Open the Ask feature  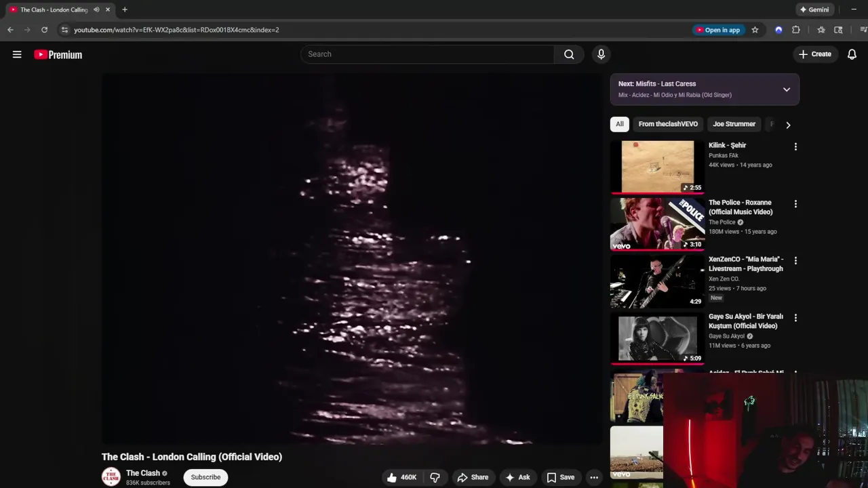pyautogui.click(x=517, y=477)
